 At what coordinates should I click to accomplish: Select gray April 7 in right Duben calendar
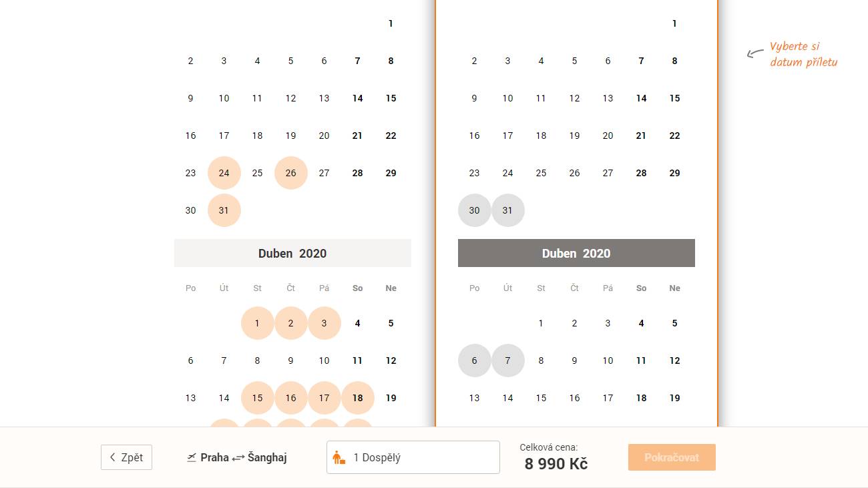507,360
